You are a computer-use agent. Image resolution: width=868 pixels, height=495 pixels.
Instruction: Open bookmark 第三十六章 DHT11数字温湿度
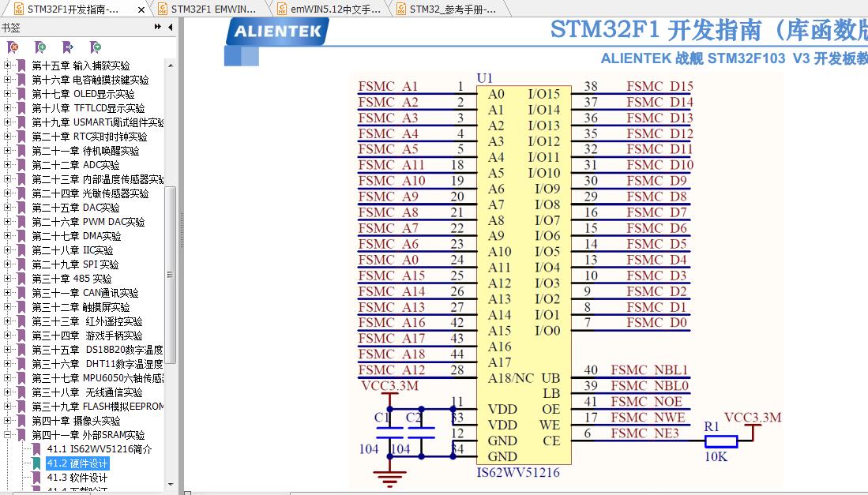coord(97,364)
